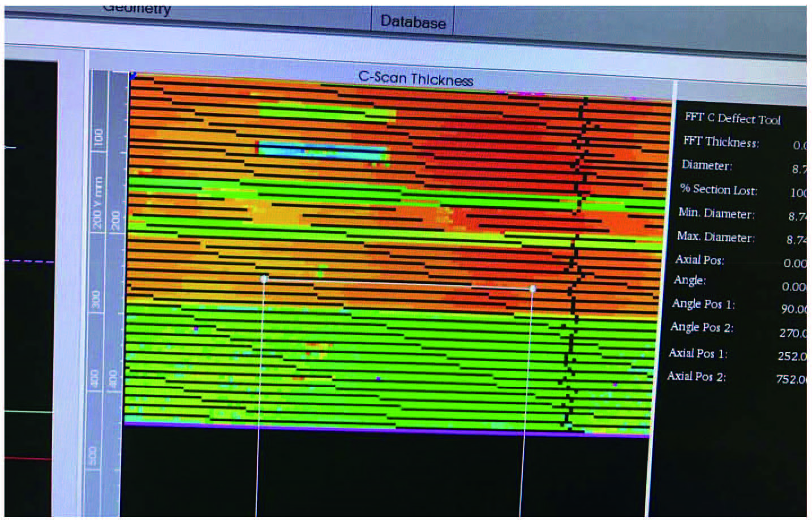Click the FFT C Deffect Tool heading

(732, 118)
